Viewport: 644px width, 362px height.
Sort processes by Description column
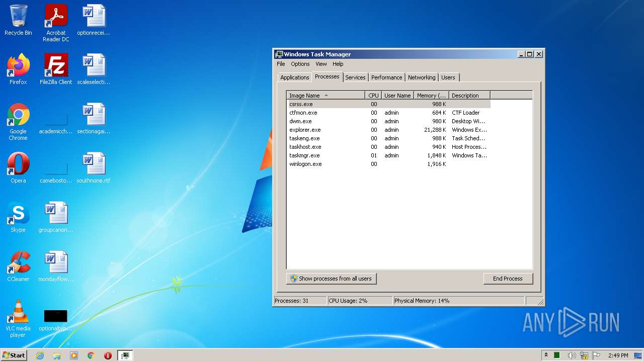[469, 96]
